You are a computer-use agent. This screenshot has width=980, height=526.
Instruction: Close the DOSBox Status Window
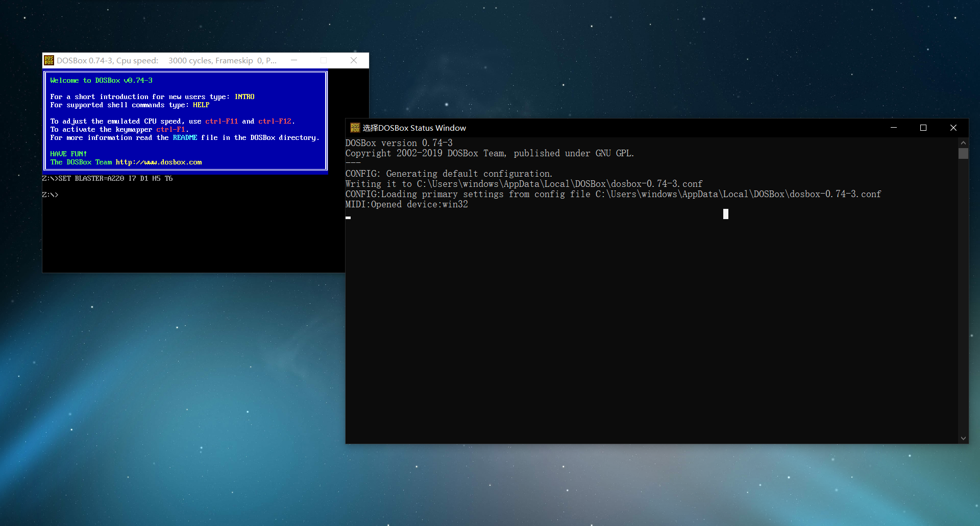(x=953, y=128)
